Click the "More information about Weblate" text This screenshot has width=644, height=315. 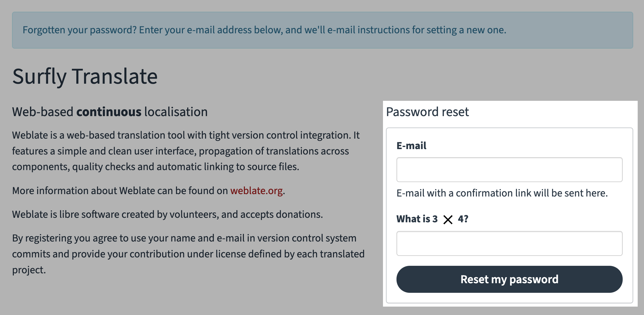(120, 191)
